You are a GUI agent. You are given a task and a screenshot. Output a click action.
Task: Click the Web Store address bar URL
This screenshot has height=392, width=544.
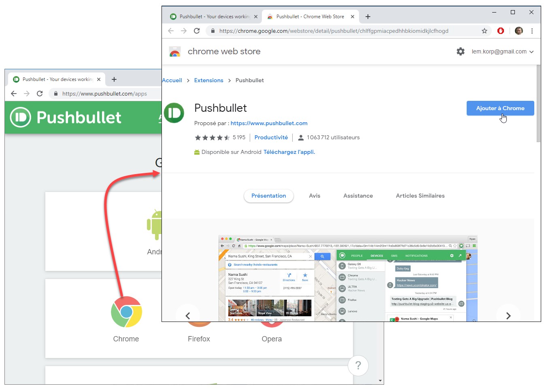pyautogui.click(x=334, y=31)
